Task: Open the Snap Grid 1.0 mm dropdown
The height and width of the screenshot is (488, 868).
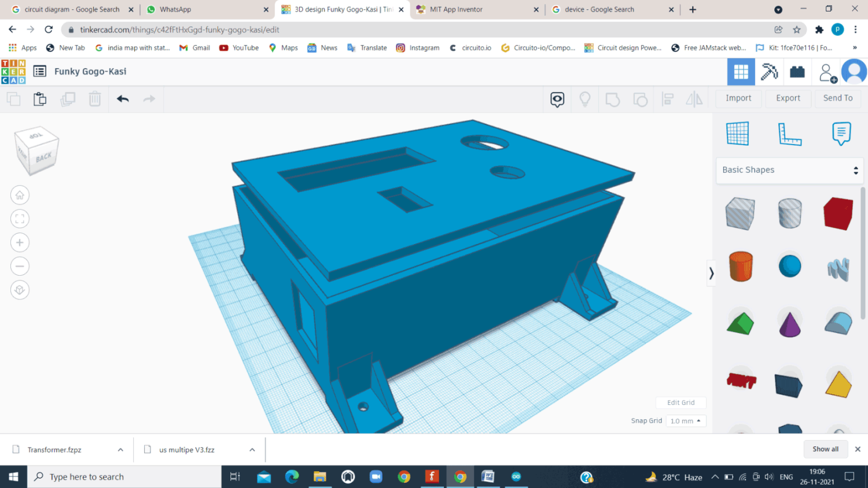Action: [x=685, y=420]
